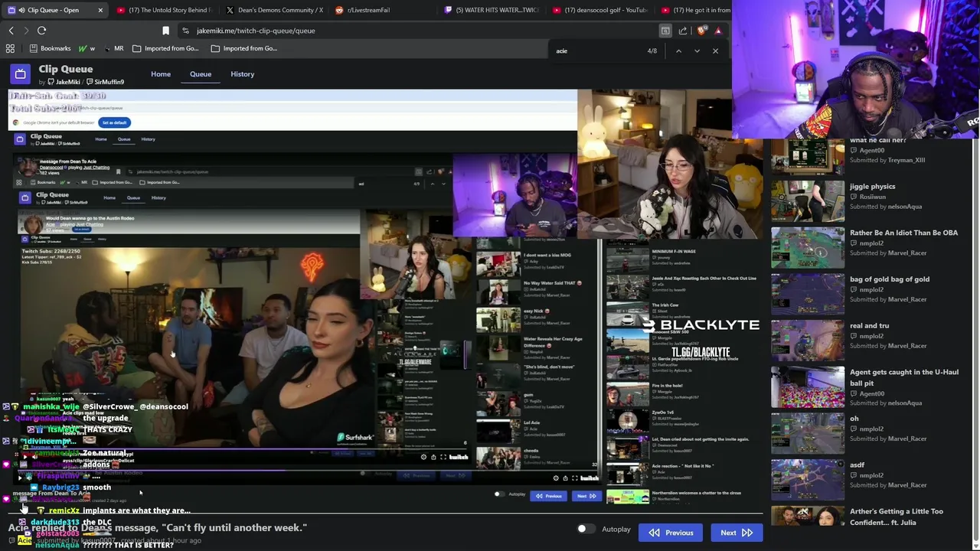Click the 'asdf' clip title
Screen dimensions: 980x551
click(857, 465)
